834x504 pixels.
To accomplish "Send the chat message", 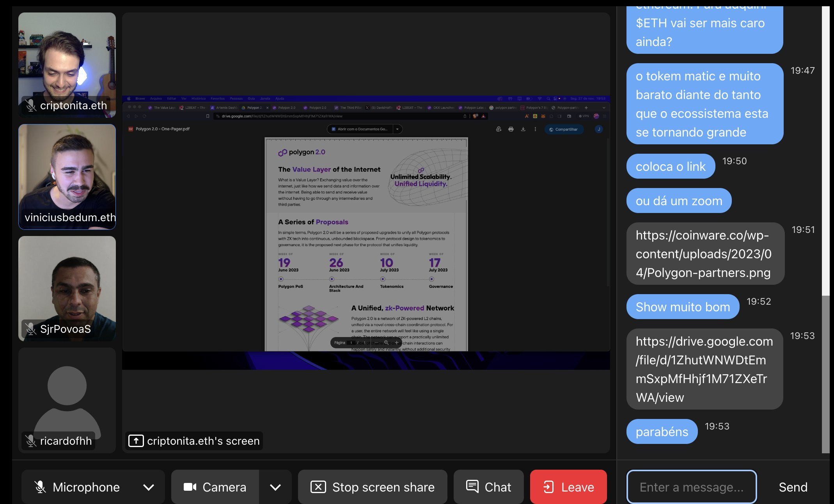I will pos(793,487).
